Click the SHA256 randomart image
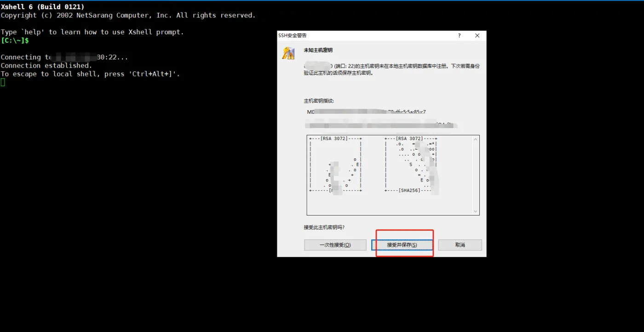Image resolution: width=644 pixels, height=332 pixels. [411, 164]
